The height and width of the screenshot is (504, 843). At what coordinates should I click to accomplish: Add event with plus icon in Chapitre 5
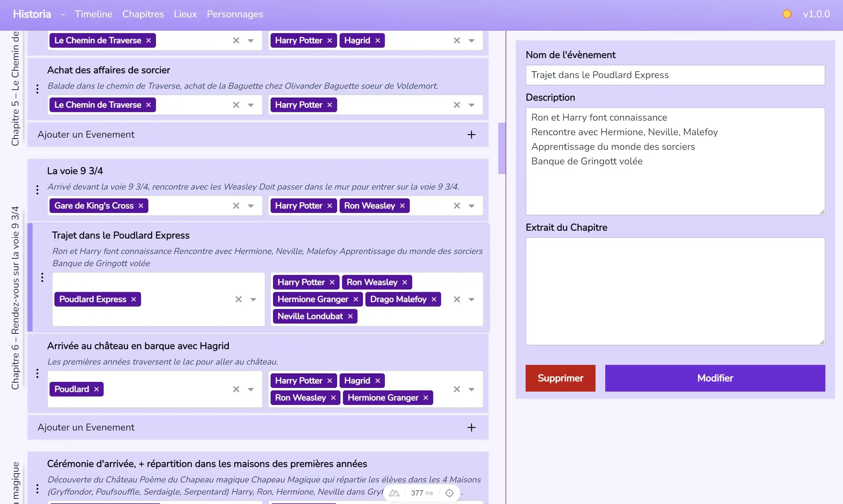coord(471,135)
